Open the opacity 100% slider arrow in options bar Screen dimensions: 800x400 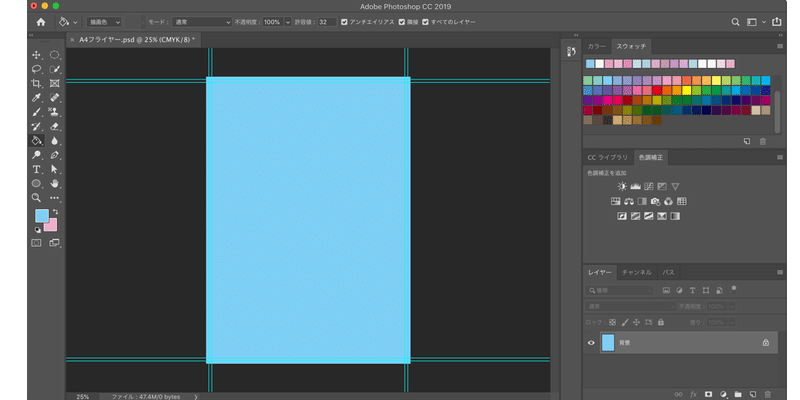point(288,22)
